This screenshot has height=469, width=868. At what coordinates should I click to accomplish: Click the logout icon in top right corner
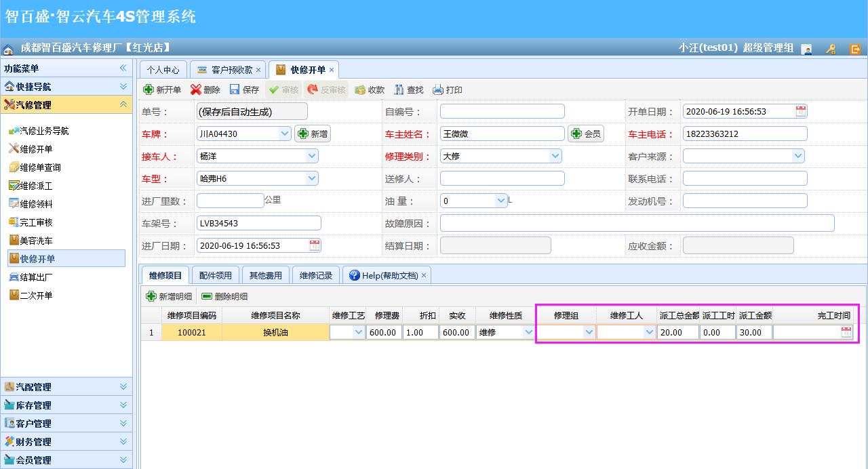[x=855, y=48]
